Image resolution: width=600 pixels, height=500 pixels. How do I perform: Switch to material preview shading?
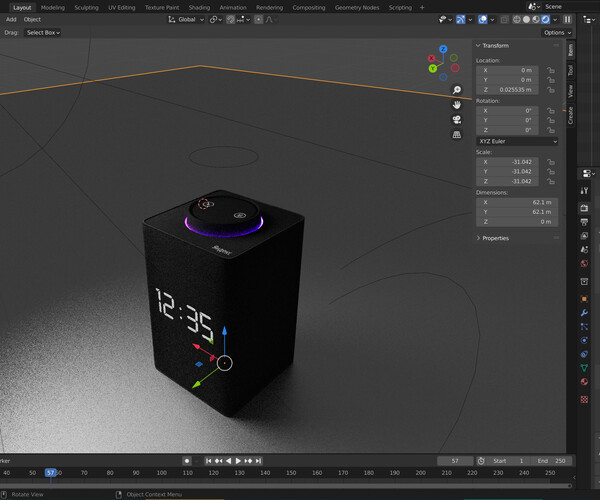tap(536, 20)
